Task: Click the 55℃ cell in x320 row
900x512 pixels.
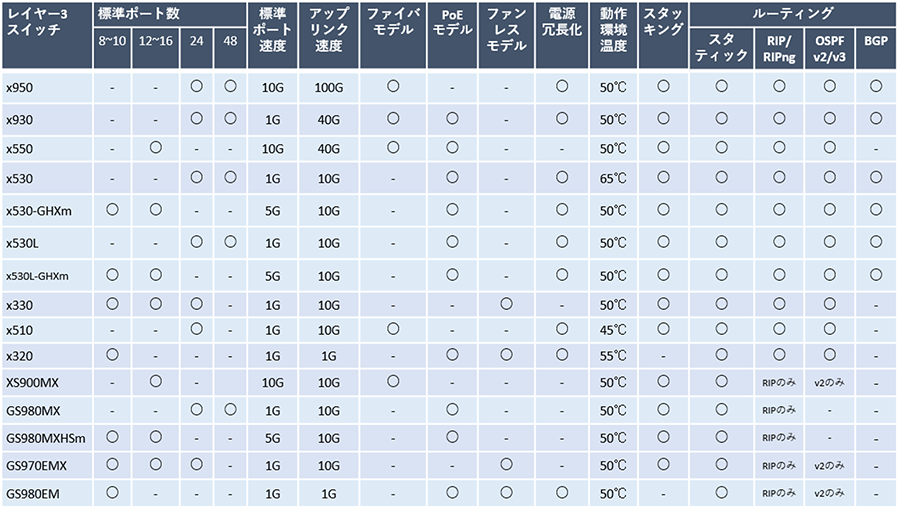Action: (x=613, y=354)
